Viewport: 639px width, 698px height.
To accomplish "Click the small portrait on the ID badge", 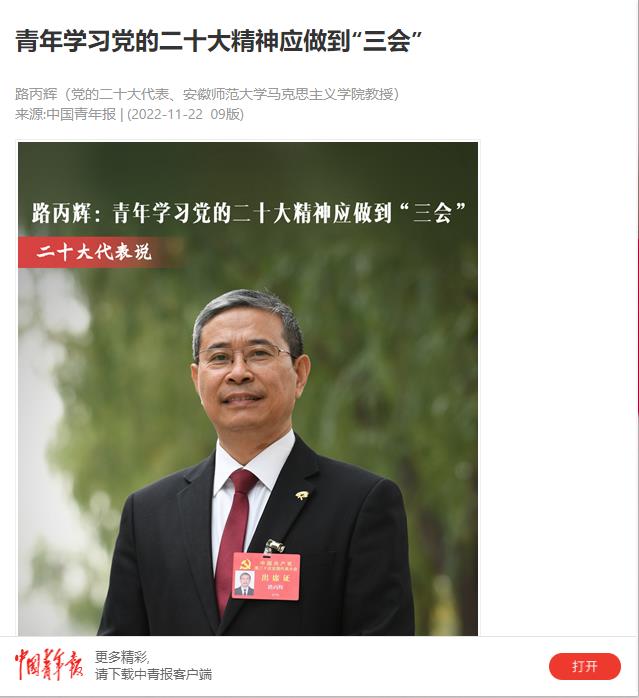I will pos(244,584).
